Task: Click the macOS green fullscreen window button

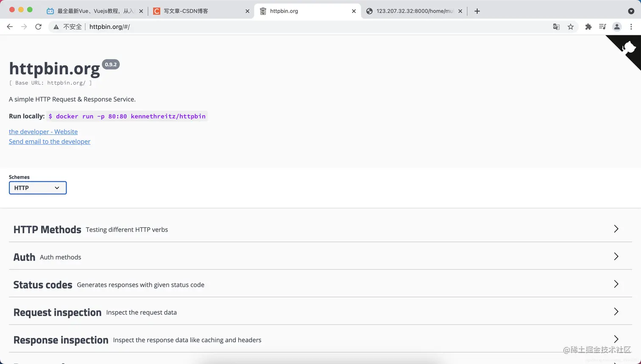Action: [30, 9]
